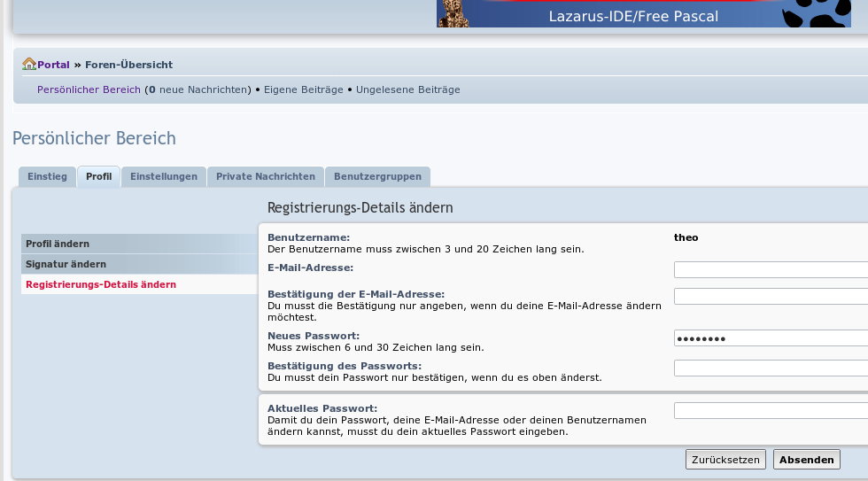The height and width of the screenshot is (481, 868).
Task: Switch to the Einstieg tab
Action: coord(47,176)
